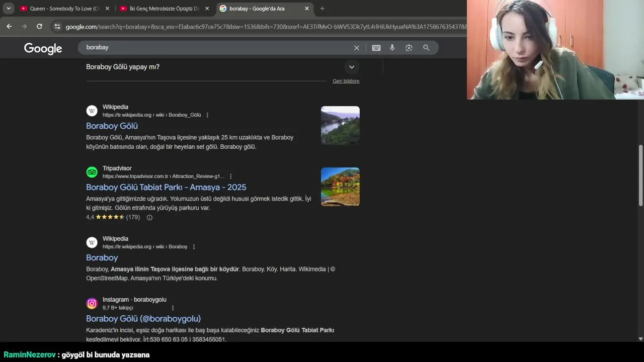Close the İki Genç Metrobüste tab
The height and width of the screenshot is (362, 644).
207,9
